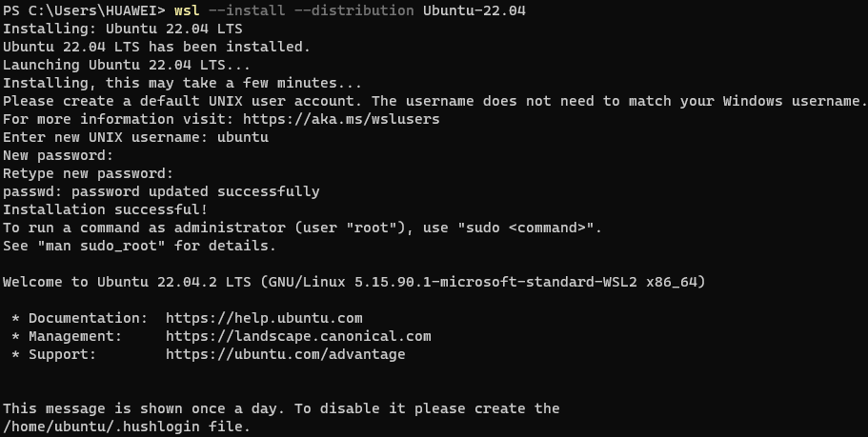
Task: Click the Launching Ubuntu 22.04 LTS... line
Action: [x=127, y=65]
